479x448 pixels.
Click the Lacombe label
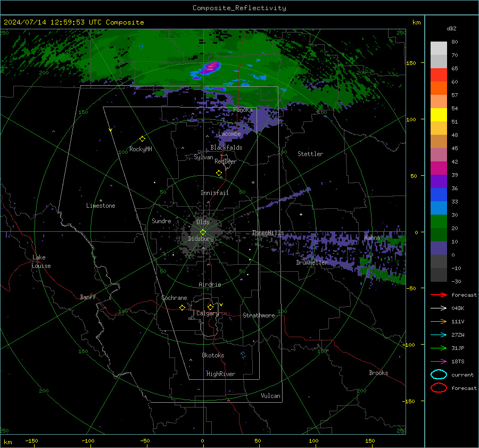pos(229,134)
